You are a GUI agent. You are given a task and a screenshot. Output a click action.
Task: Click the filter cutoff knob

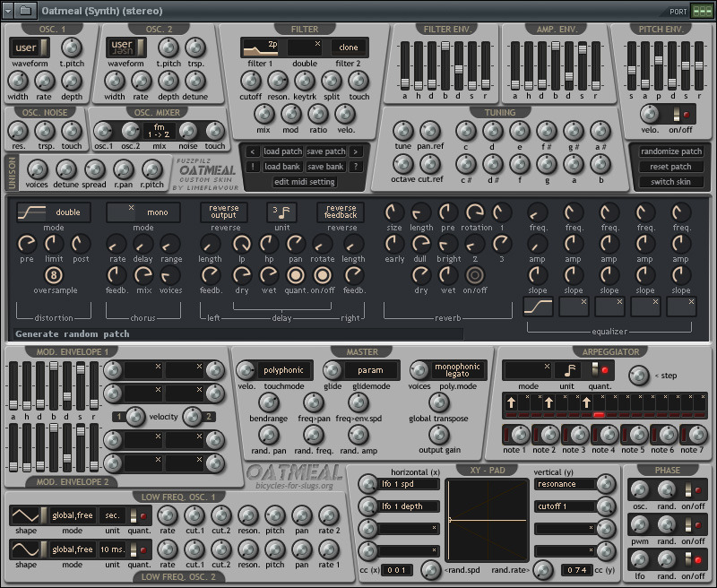pyautogui.click(x=251, y=81)
